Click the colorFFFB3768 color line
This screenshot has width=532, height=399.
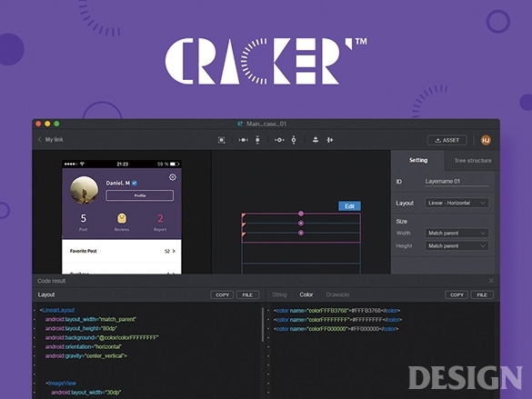coord(336,311)
